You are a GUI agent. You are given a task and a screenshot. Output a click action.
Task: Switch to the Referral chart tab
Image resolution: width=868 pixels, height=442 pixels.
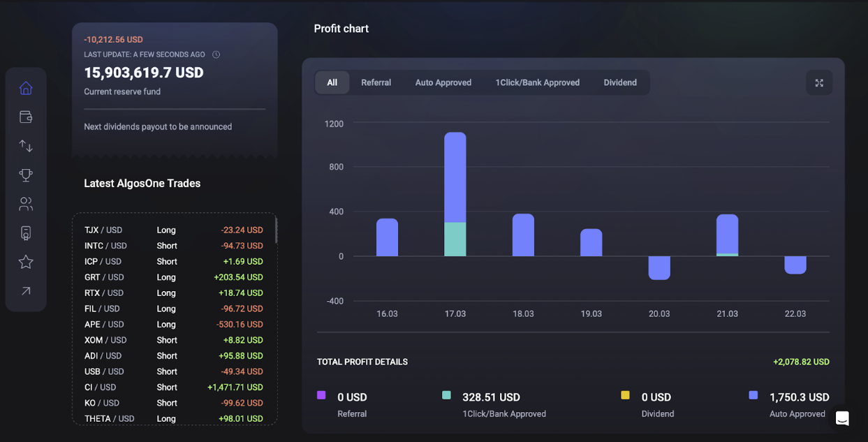pyautogui.click(x=376, y=82)
